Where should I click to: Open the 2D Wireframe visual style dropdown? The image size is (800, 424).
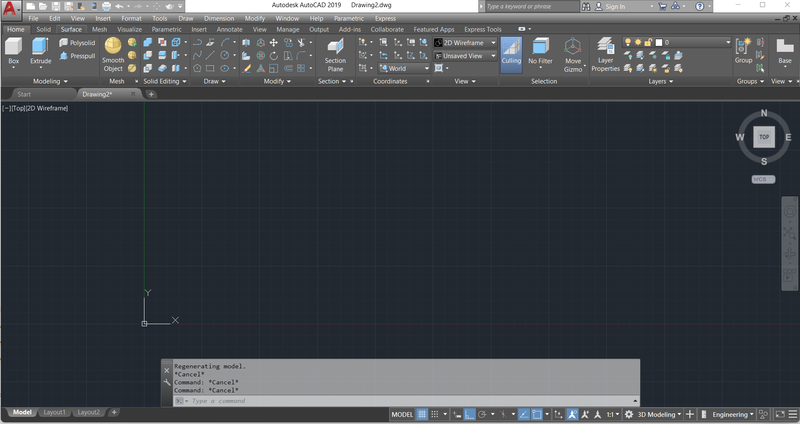point(465,43)
